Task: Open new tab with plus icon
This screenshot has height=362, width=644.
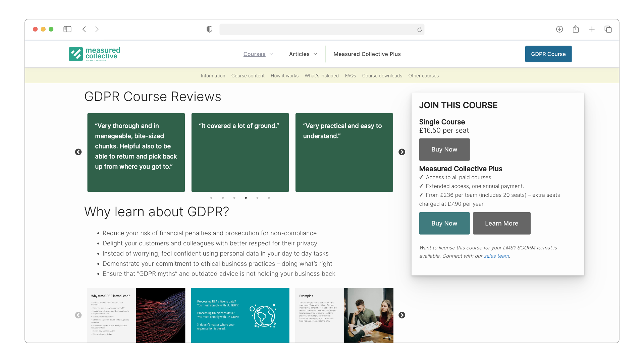Action: 592,29
